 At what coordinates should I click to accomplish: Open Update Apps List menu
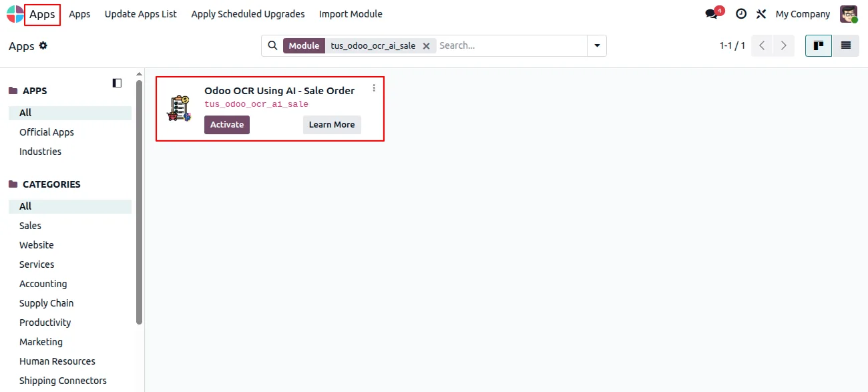(x=141, y=14)
